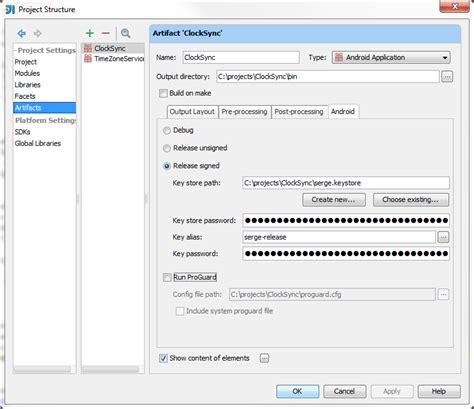
Task: Open Facets settings section
Action: point(25,96)
